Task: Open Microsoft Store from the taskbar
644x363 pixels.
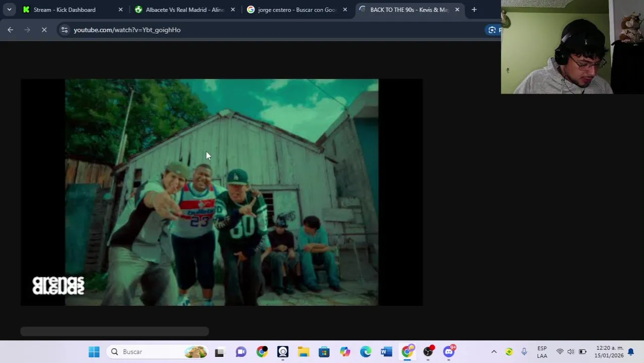Action: (324, 352)
